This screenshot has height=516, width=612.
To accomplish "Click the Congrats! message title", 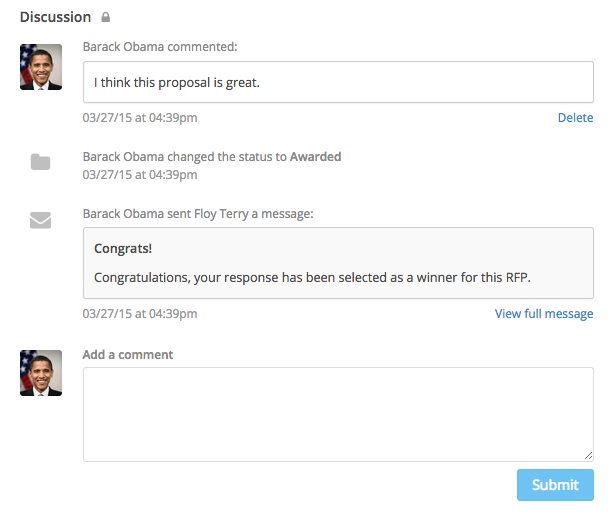I will pyautogui.click(x=123, y=248).
